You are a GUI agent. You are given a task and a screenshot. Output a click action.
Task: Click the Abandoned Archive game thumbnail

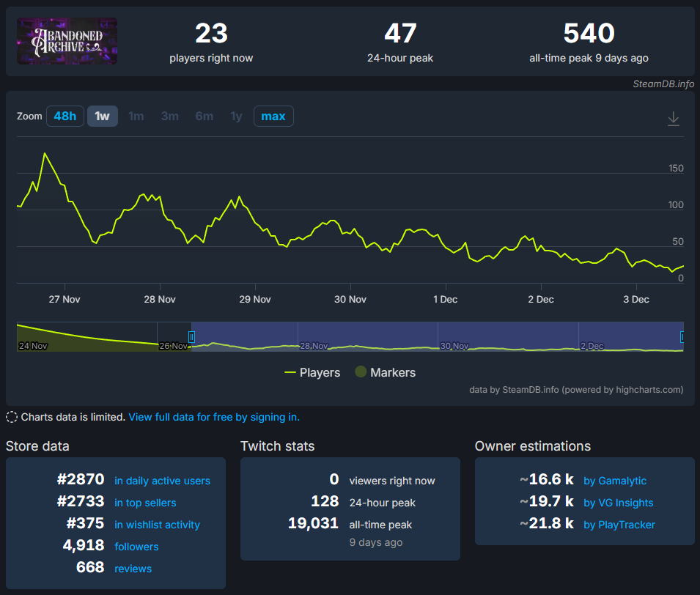[x=67, y=41]
